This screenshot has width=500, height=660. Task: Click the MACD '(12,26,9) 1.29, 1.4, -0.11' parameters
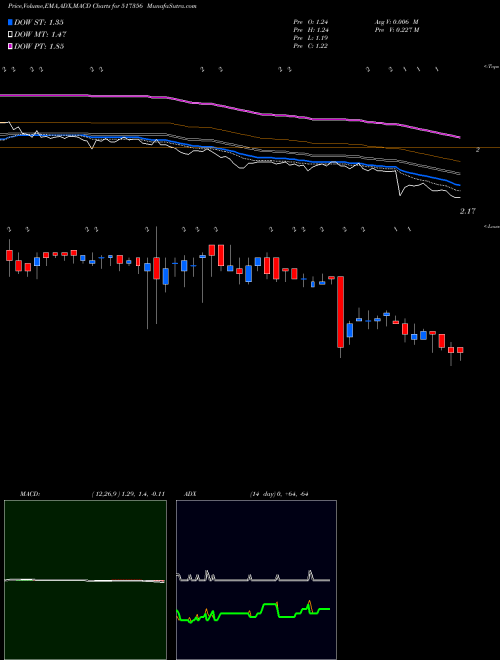point(128,494)
